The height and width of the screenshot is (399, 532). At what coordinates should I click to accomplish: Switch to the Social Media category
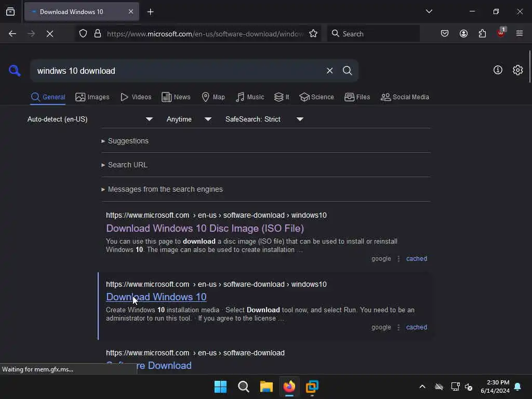coord(405,97)
